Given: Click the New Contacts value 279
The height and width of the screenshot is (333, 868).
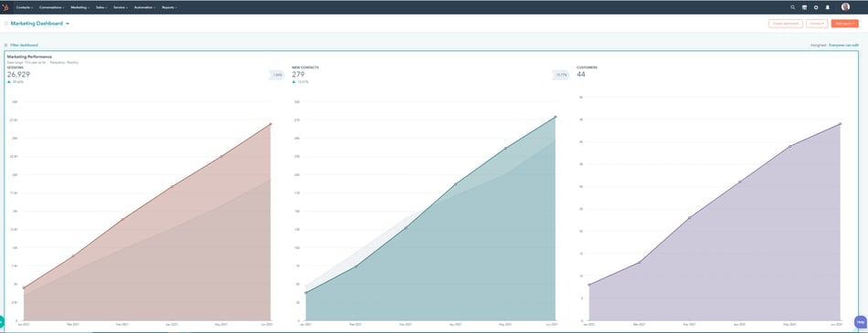Looking at the screenshot, I should pos(299,74).
